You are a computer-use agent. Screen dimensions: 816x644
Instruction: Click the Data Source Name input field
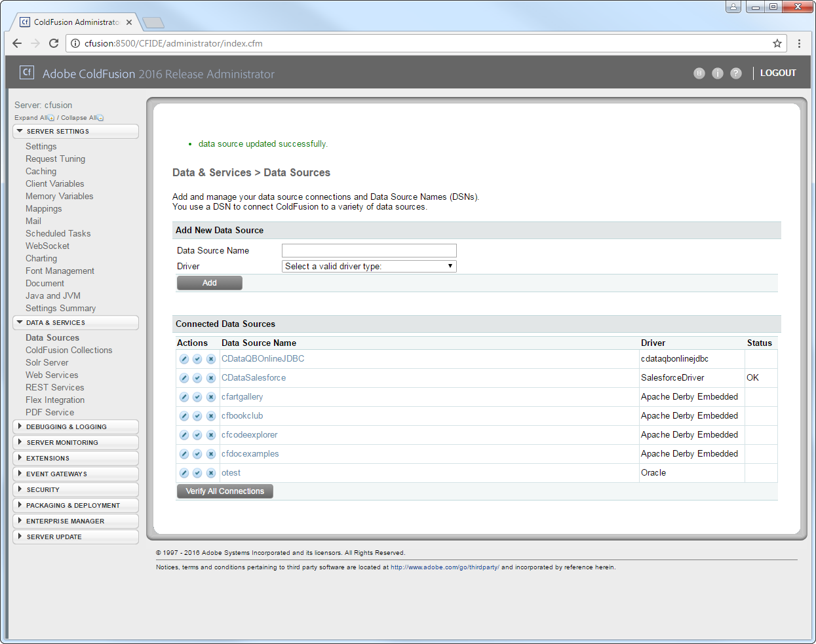[x=369, y=250]
